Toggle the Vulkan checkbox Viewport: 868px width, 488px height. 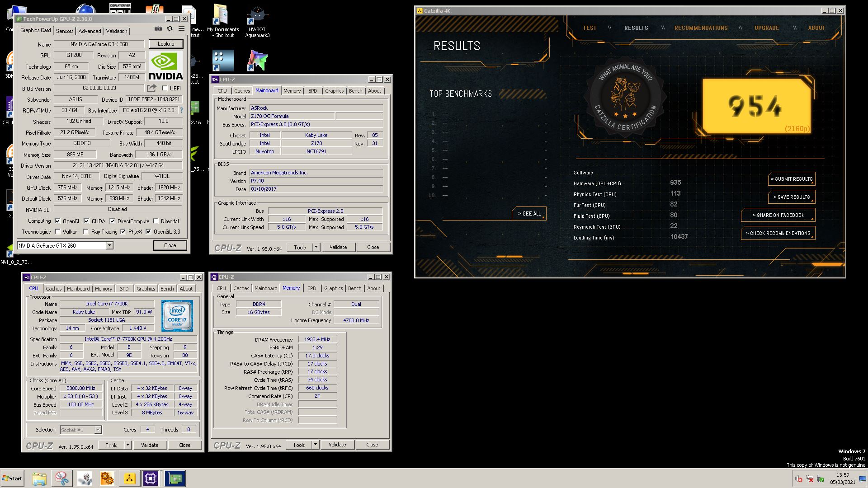coord(57,231)
